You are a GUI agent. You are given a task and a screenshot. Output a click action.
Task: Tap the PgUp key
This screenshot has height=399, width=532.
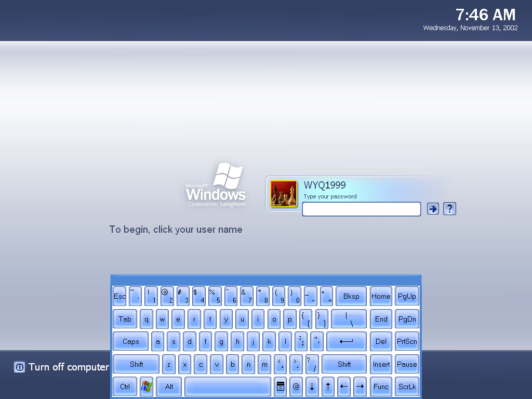click(407, 296)
